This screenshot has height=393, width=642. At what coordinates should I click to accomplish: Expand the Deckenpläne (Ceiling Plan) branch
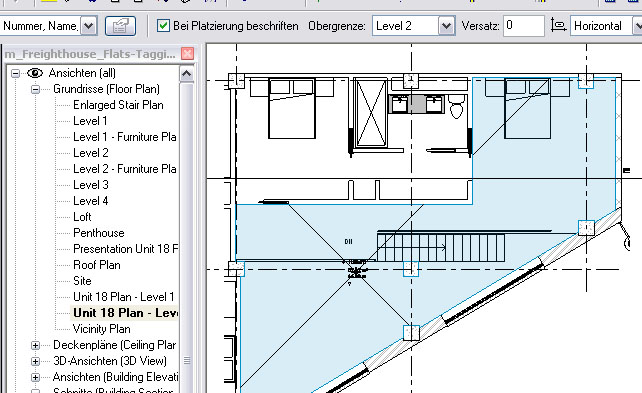36,346
